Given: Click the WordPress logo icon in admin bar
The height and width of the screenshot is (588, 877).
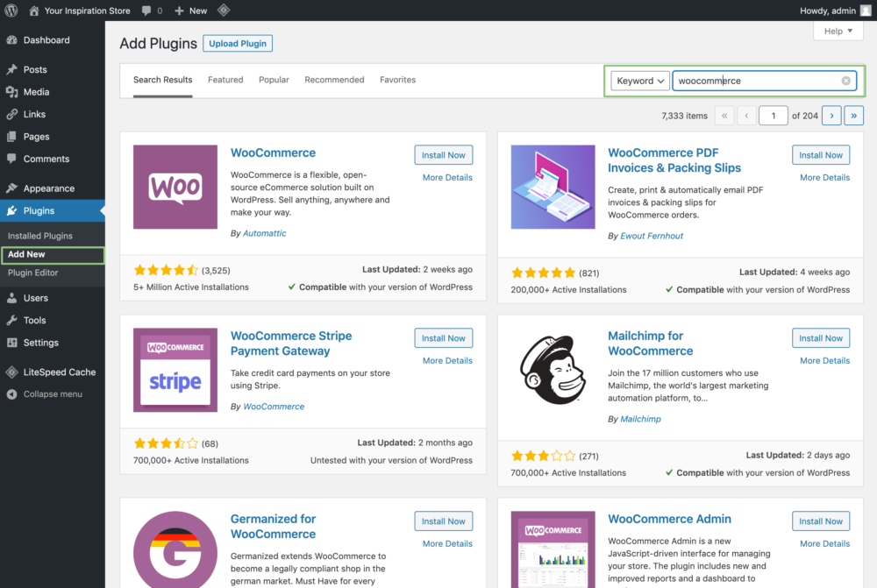Looking at the screenshot, I should pos(11,11).
